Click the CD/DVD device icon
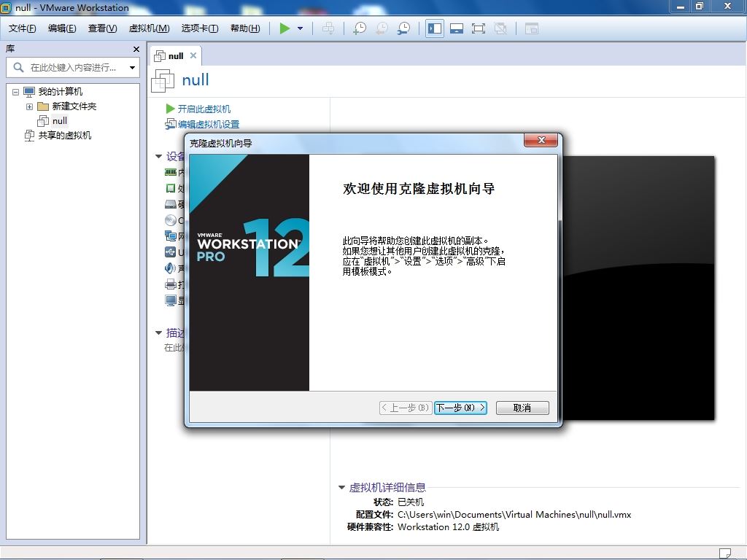The height and width of the screenshot is (560, 747). (171, 220)
